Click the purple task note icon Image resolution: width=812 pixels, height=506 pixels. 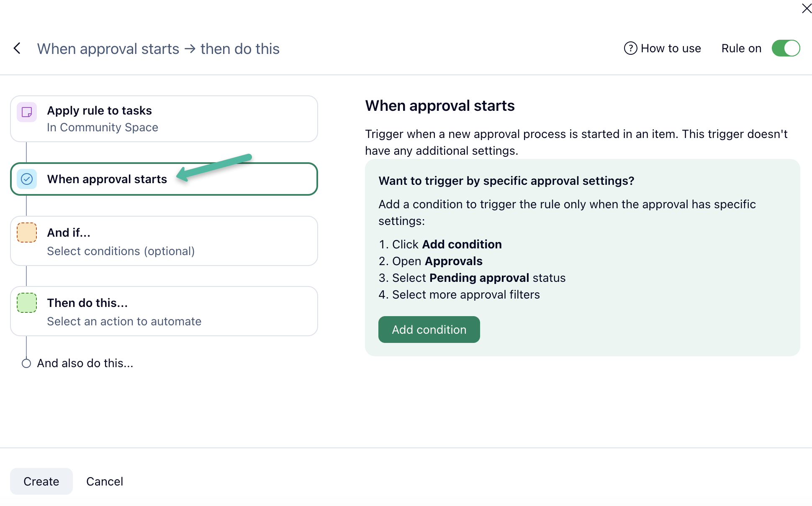tap(27, 112)
